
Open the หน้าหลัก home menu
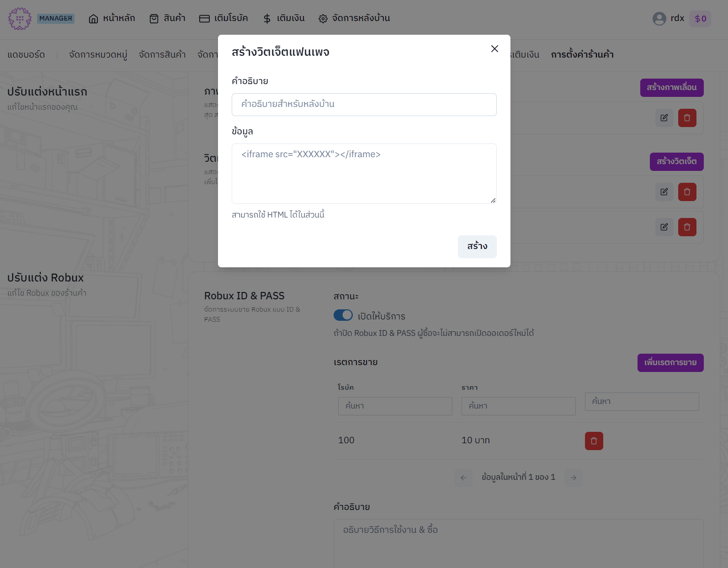pyautogui.click(x=112, y=18)
